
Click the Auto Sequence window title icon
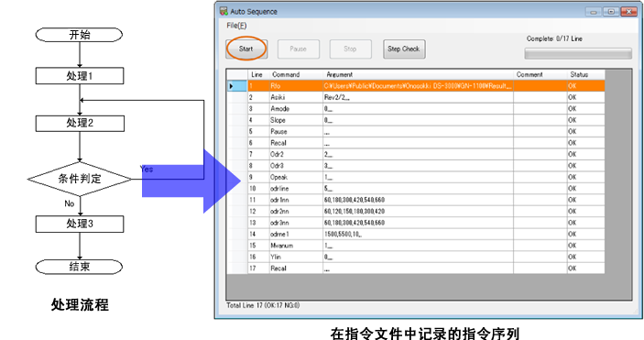pyautogui.click(x=224, y=11)
